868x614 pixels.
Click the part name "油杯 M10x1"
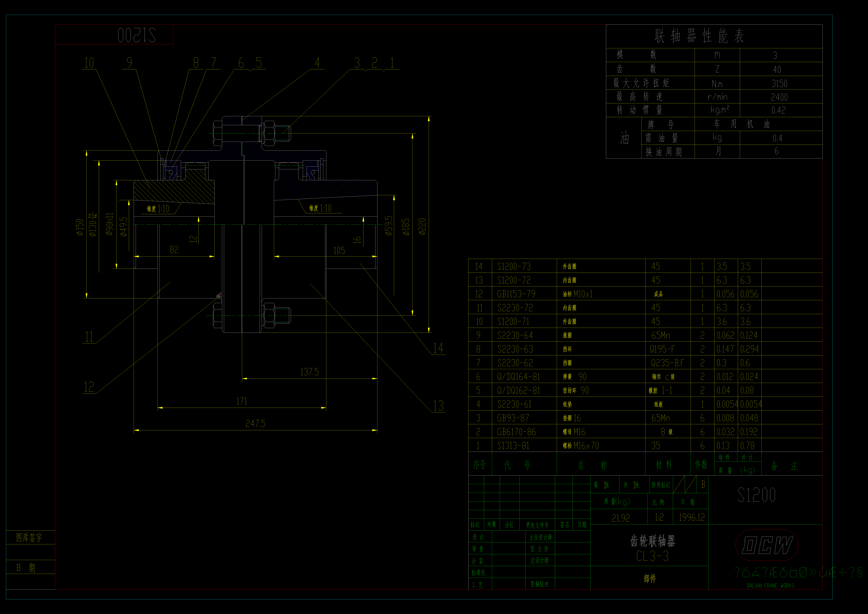[x=578, y=294]
